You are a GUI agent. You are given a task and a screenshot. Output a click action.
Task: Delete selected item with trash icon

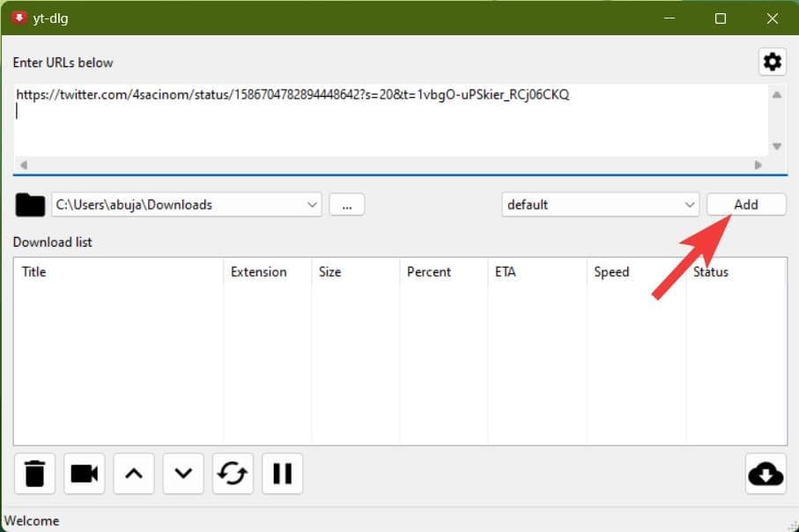[x=34, y=474]
